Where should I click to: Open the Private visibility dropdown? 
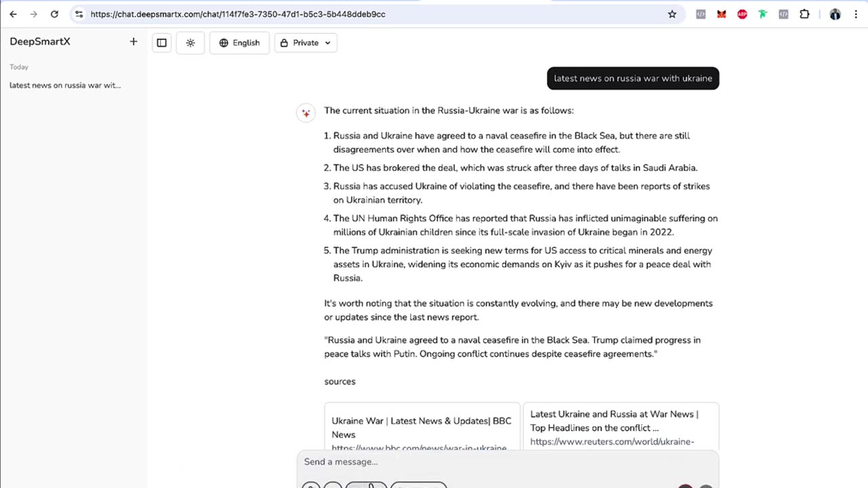(306, 43)
